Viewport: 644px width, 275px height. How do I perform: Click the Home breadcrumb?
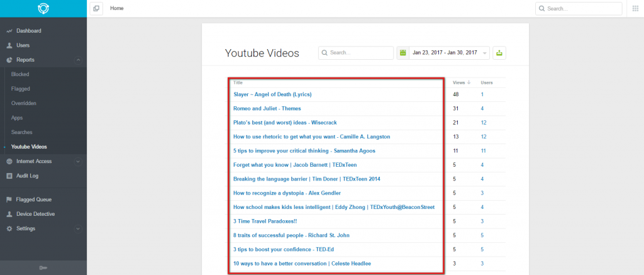(x=116, y=8)
